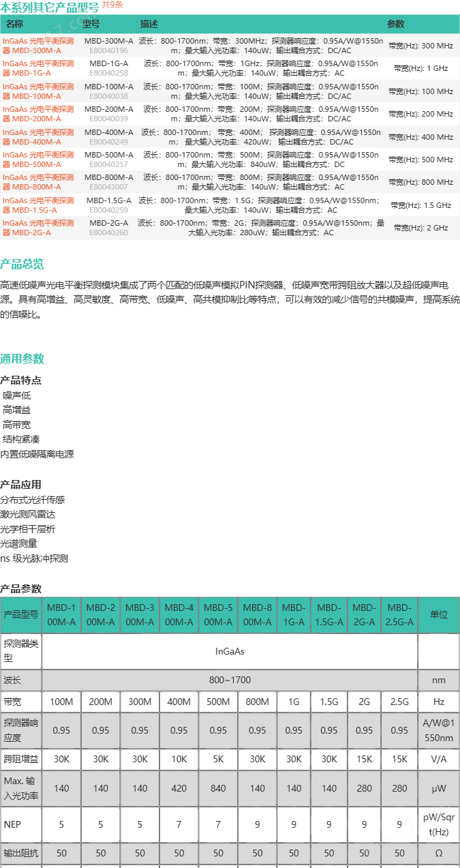Click the 高增益 feature line
Viewport: 460px width, 868px height.
pos(17,410)
